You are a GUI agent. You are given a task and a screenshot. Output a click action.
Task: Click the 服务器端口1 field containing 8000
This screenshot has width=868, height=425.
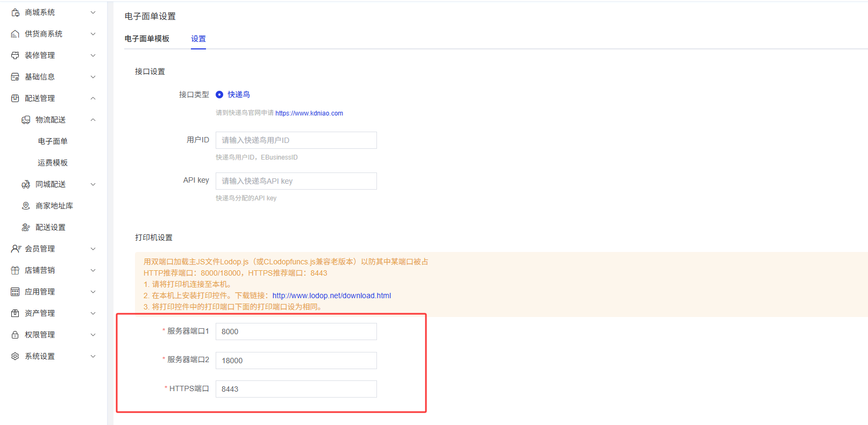click(x=296, y=332)
